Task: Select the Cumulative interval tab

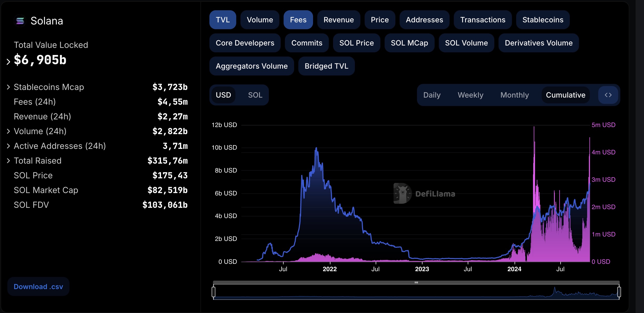Action: (566, 95)
